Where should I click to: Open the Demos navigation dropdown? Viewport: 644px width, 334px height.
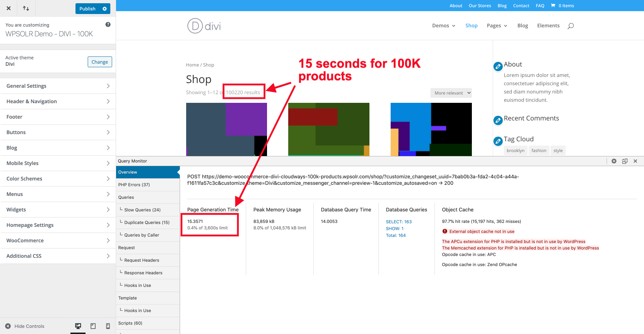pos(443,26)
